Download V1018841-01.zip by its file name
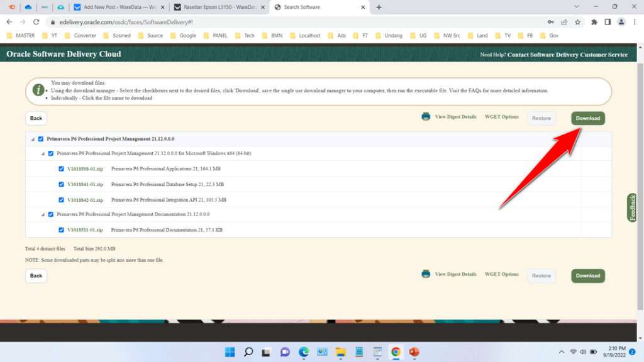Image resolution: width=644 pixels, height=362 pixels. pos(85,184)
